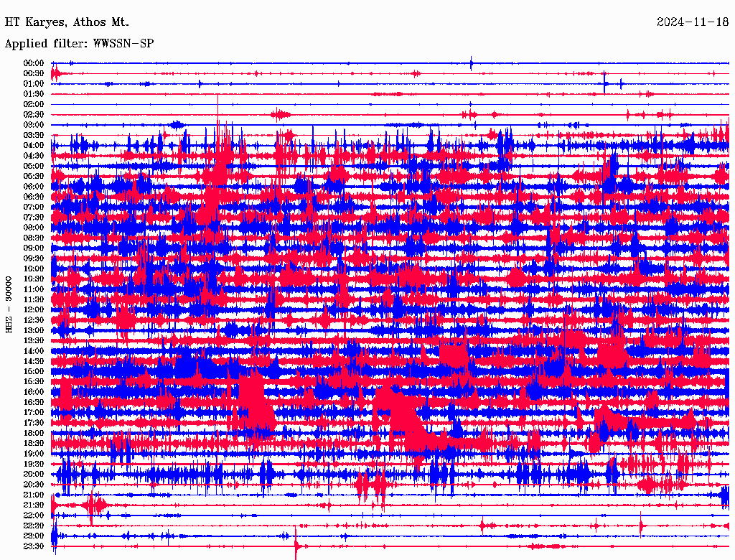735x560 pixels.
Task: Click the 21:30 time label
Action: coord(34,505)
